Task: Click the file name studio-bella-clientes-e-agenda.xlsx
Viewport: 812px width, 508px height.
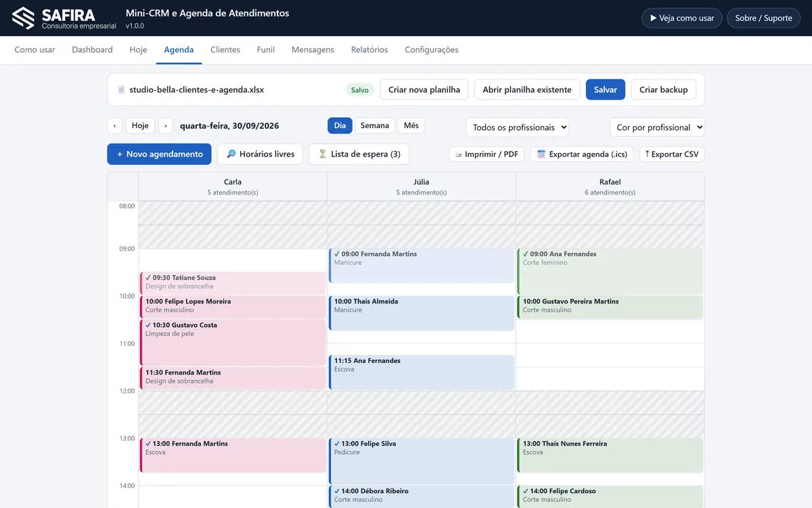Action: (x=197, y=89)
